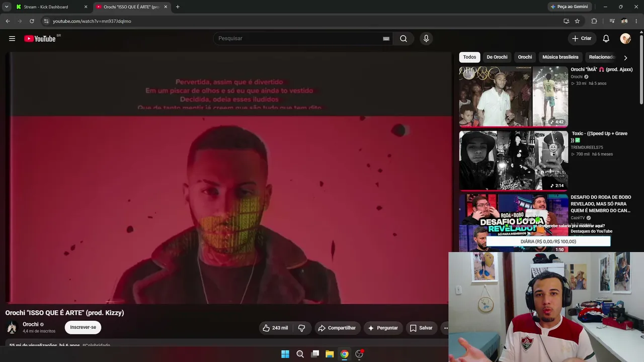Close the Orochi YouTube tab
This screenshot has height=362, width=644.
pyautogui.click(x=166, y=7)
